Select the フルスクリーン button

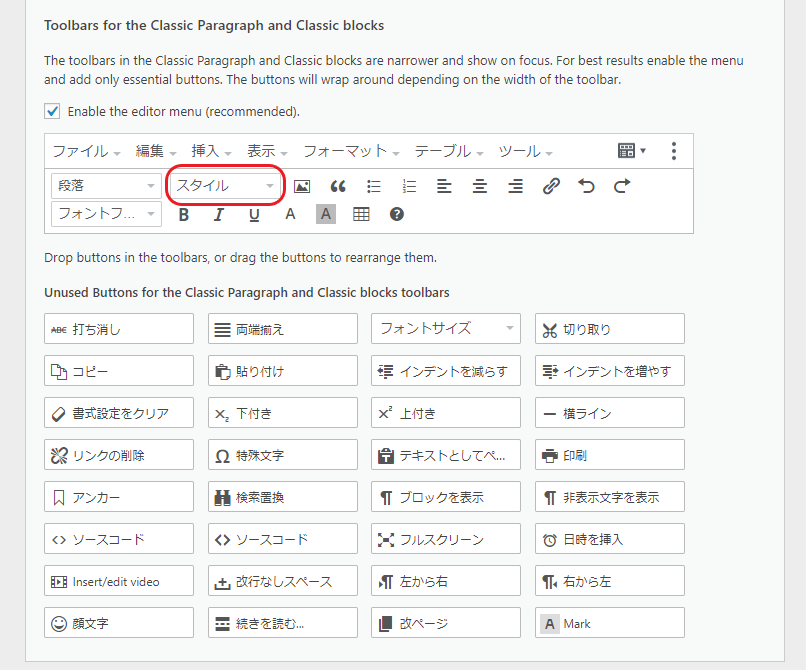click(446, 539)
